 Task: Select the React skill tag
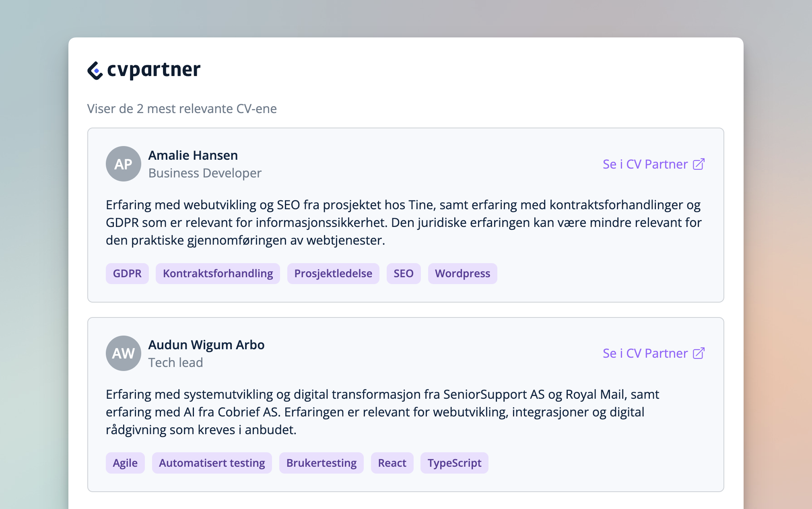[x=392, y=463]
